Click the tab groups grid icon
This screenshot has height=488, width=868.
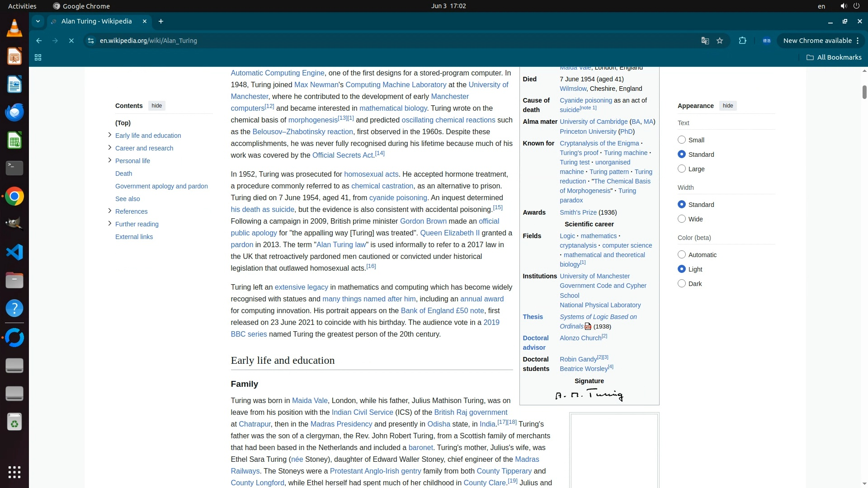point(38,57)
